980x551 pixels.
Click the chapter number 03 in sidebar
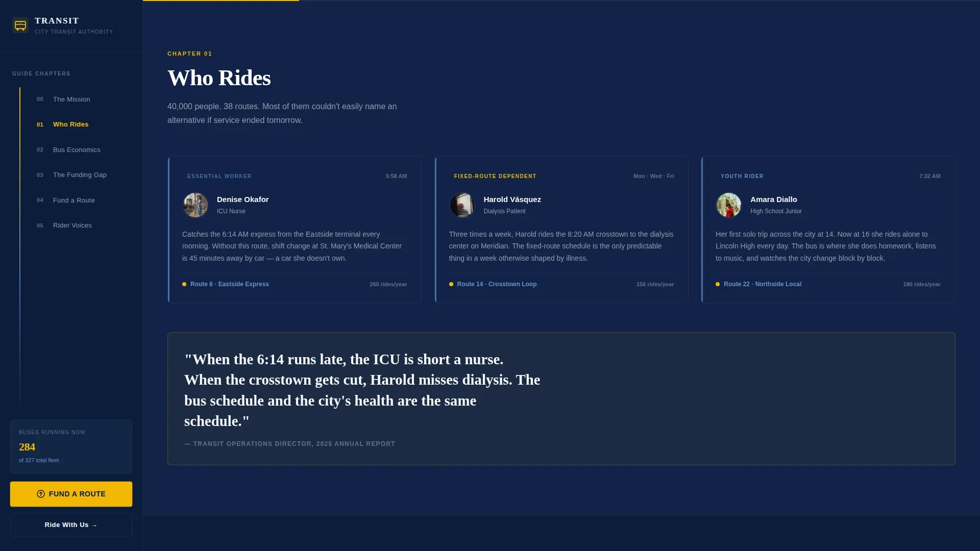pos(40,176)
